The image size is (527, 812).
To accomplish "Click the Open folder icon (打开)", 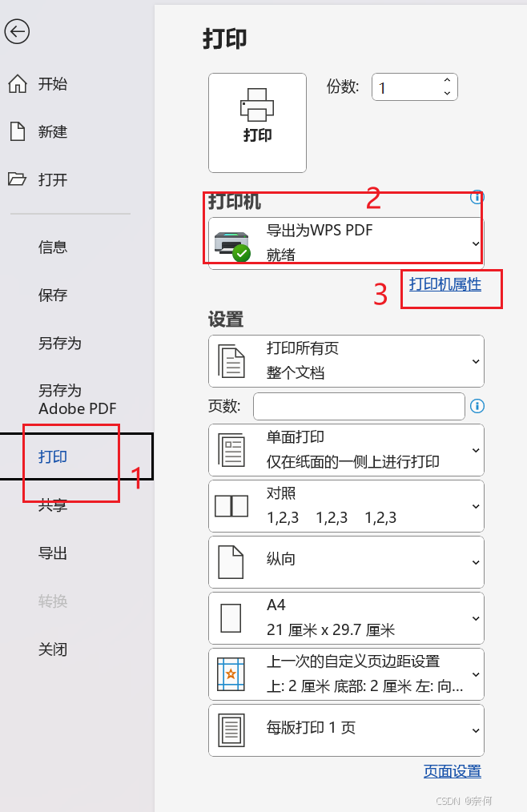I will pos(17,179).
